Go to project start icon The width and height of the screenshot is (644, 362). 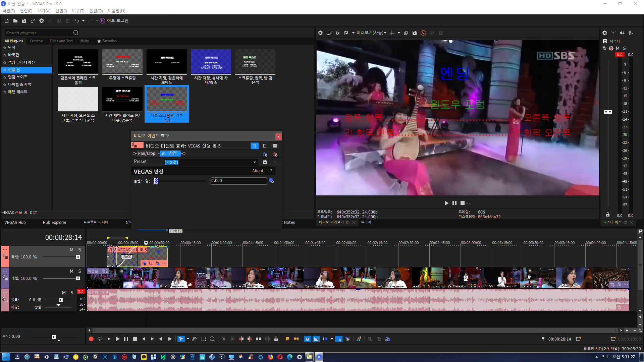(144, 339)
